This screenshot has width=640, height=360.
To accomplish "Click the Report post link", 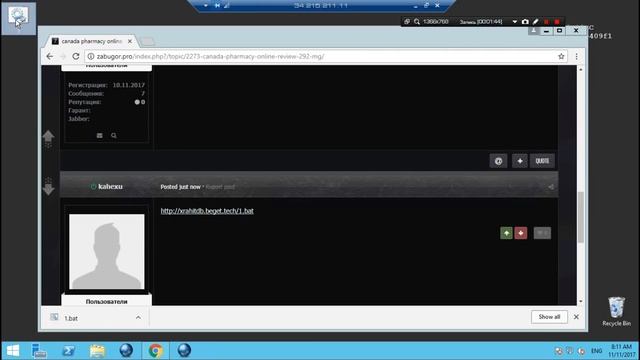I will tap(220, 187).
